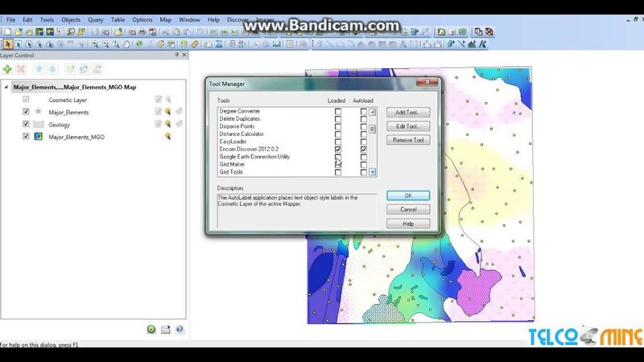Click the tools list scrollbar thumb

[372, 130]
